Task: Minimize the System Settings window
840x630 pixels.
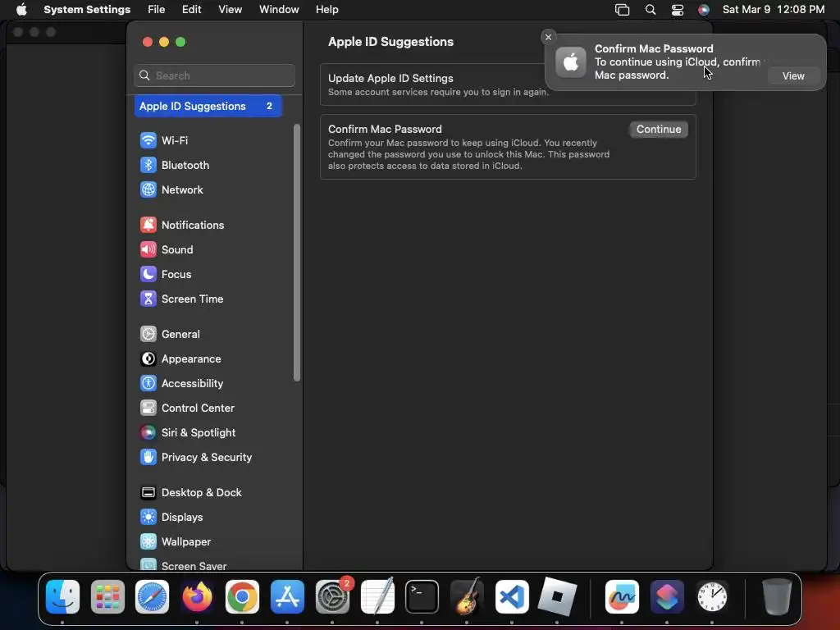Action: click(x=164, y=42)
